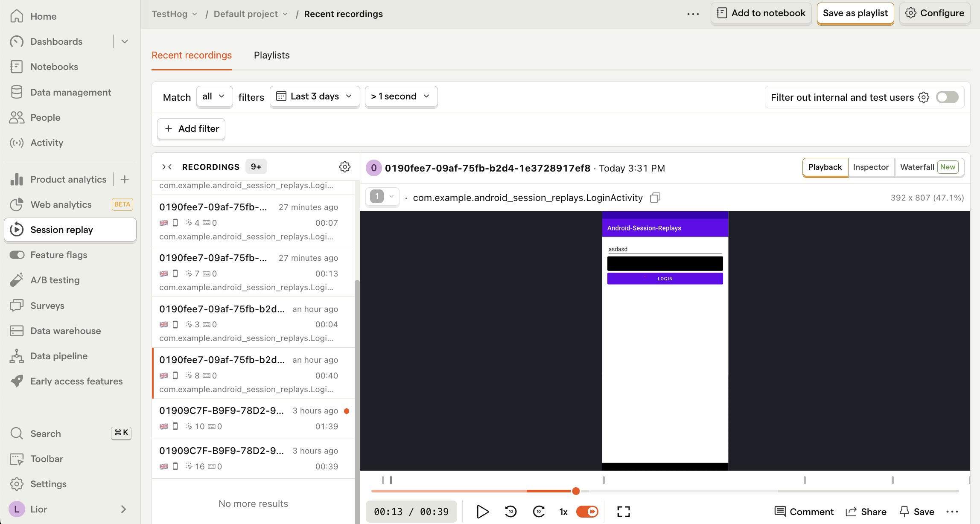
Task: Change Match 'all' filter dropdown
Action: [x=214, y=96]
